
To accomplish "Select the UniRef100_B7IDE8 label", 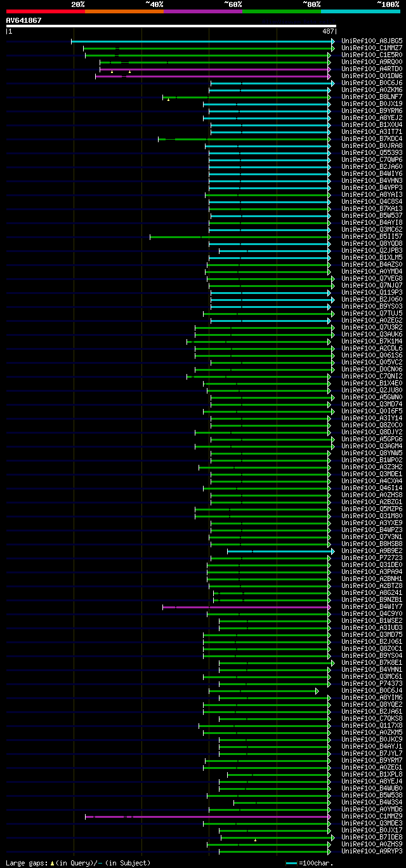I will click(x=372, y=838).
